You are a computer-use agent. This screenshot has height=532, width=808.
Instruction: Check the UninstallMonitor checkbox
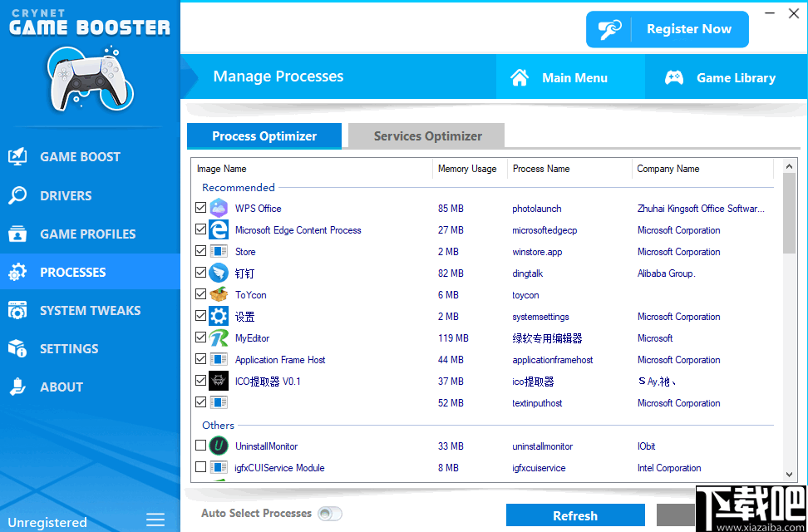(201, 446)
